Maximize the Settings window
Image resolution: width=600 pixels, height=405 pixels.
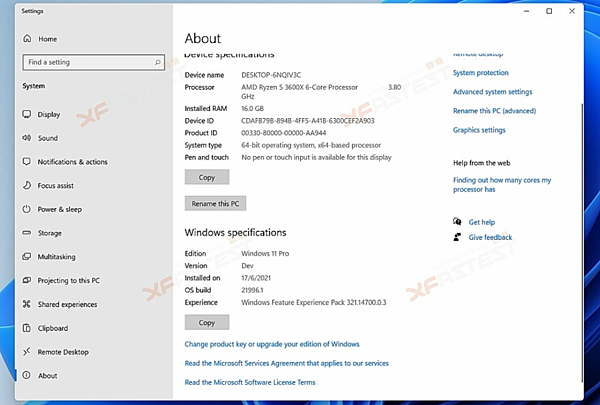pyautogui.click(x=549, y=11)
